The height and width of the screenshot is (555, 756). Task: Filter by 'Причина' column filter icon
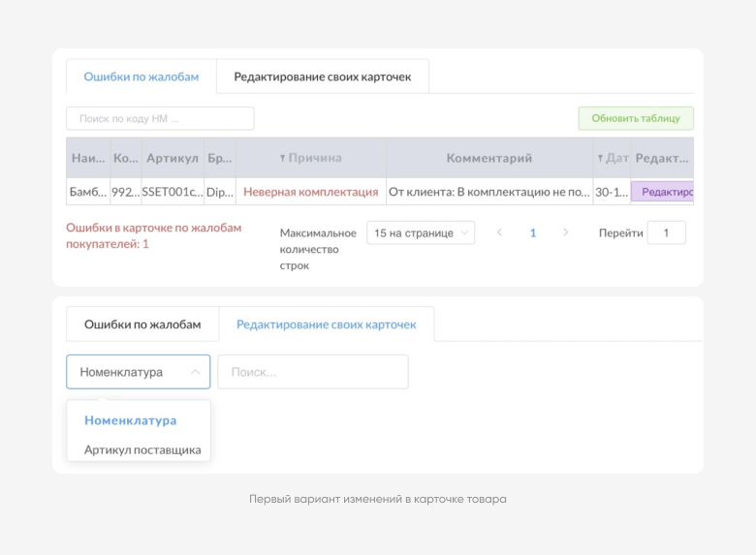coord(283,158)
